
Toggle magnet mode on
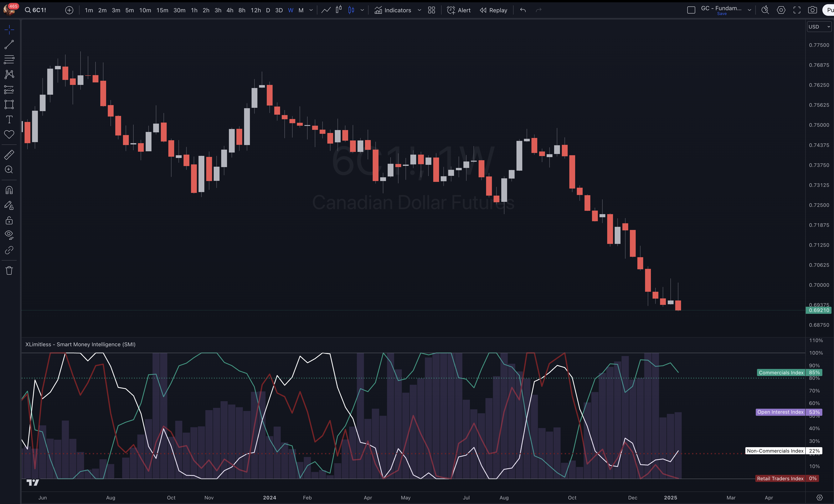click(x=9, y=190)
